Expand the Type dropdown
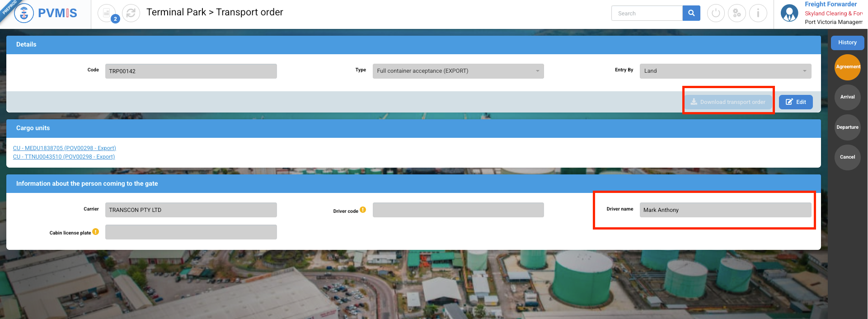Viewport: 868px width, 319px height. pos(458,71)
